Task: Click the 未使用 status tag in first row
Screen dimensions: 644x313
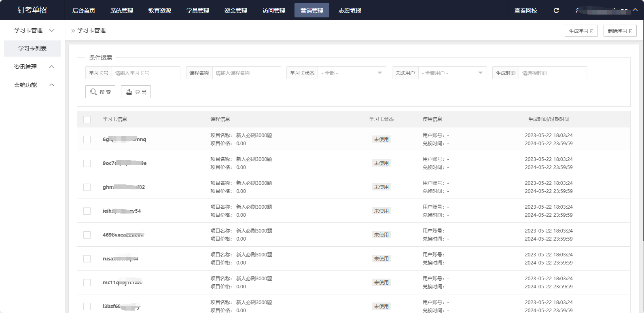Action: [381, 140]
